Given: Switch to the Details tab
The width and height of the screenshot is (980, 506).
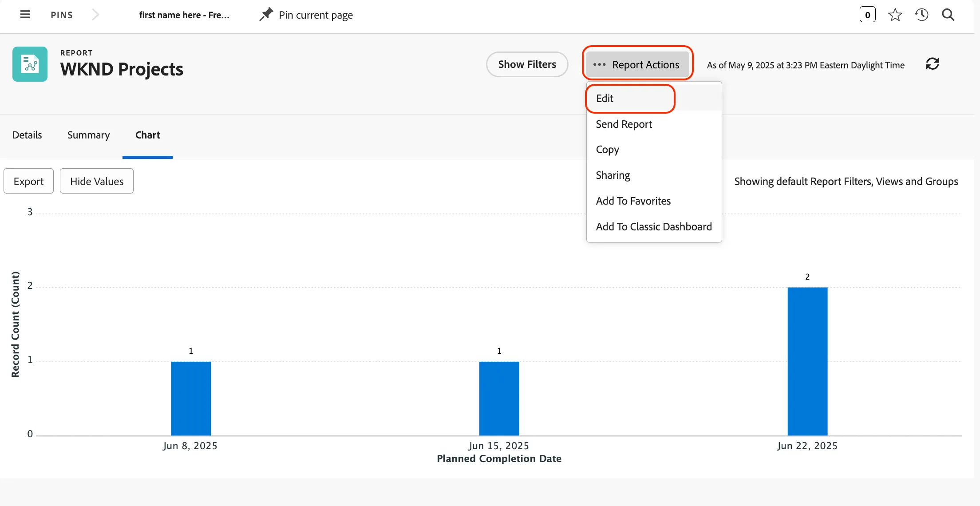Looking at the screenshot, I should 27,135.
